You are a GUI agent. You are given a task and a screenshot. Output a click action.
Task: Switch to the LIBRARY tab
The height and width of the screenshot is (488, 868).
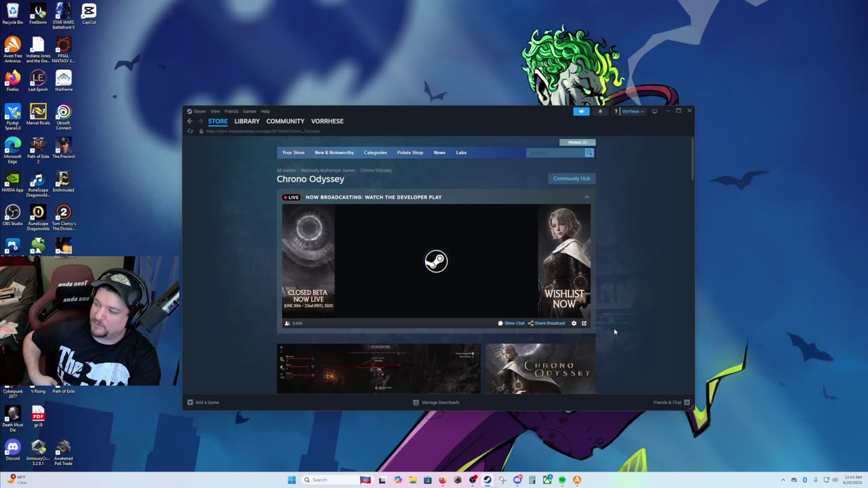(x=247, y=121)
